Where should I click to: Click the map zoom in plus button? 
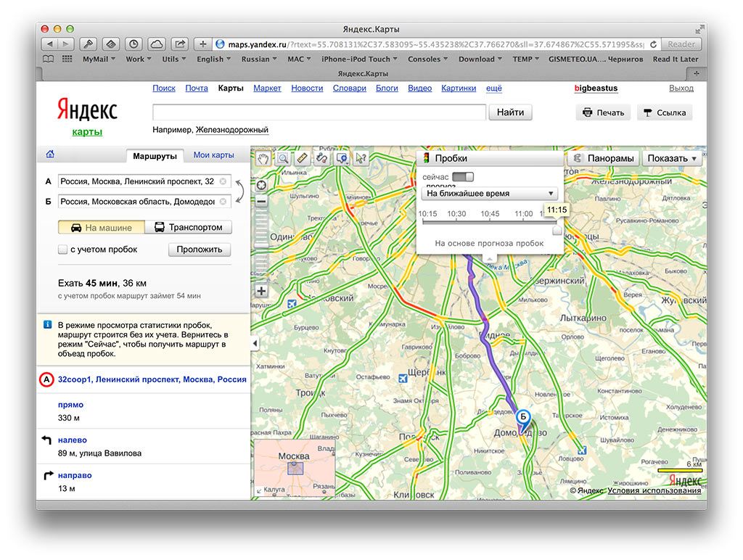[261, 291]
